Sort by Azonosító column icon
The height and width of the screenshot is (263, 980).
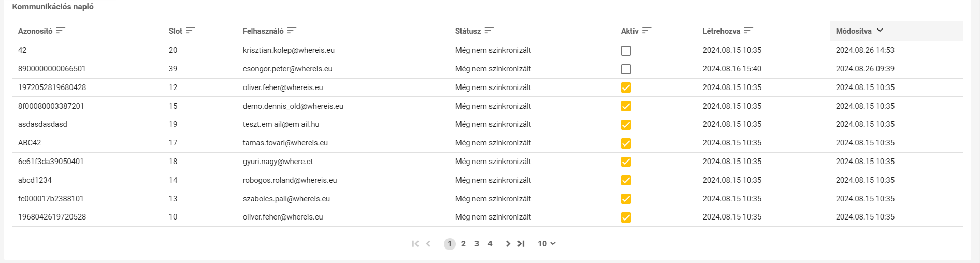tap(61, 31)
